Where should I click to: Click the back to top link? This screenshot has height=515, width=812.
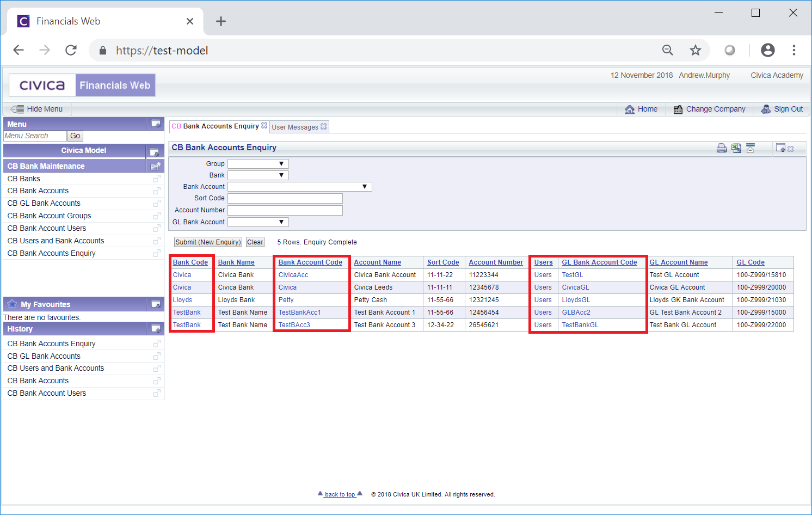pos(340,494)
